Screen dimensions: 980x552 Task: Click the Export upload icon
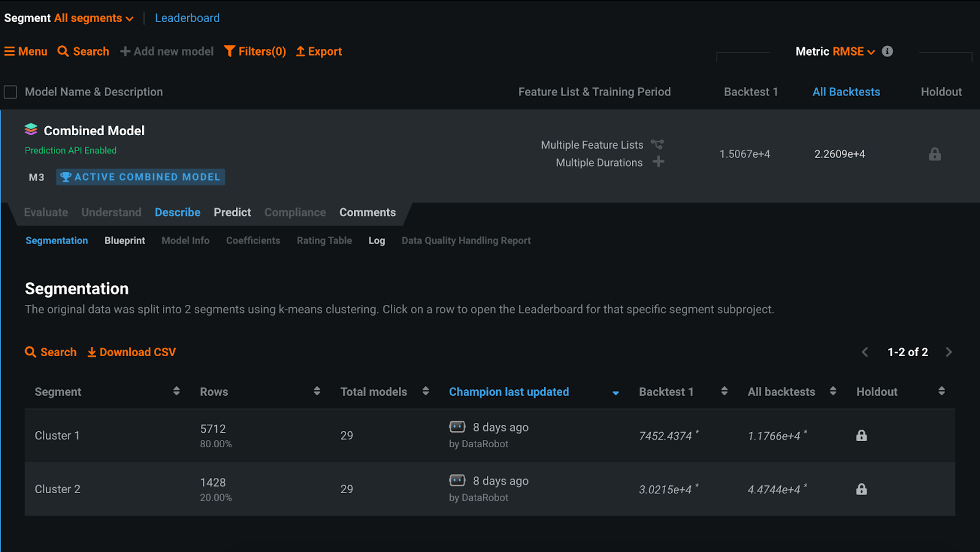coord(301,51)
